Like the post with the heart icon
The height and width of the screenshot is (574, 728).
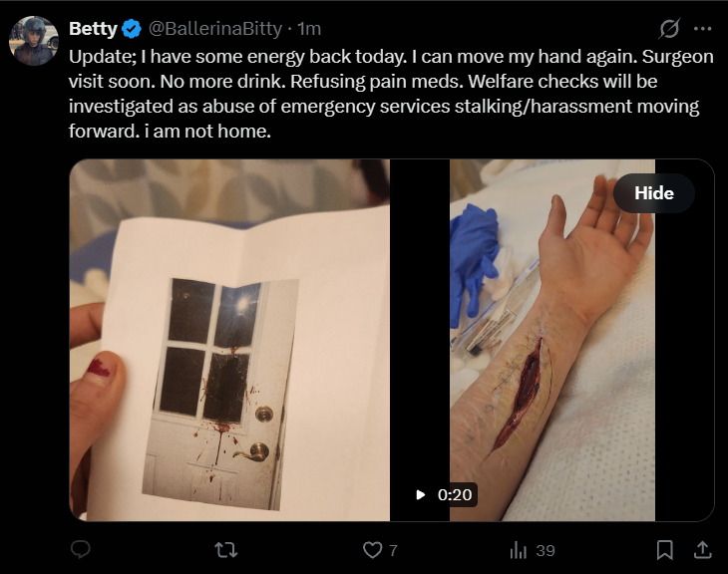(x=372, y=550)
